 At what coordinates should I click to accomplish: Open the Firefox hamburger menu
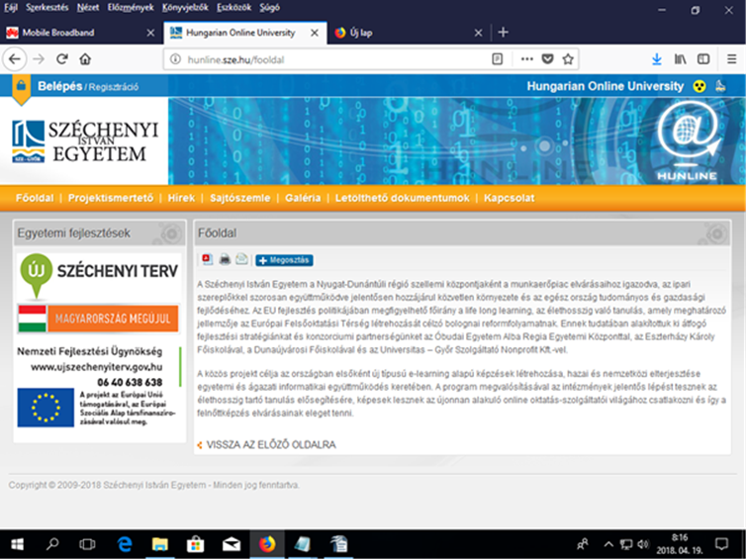[x=732, y=59]
